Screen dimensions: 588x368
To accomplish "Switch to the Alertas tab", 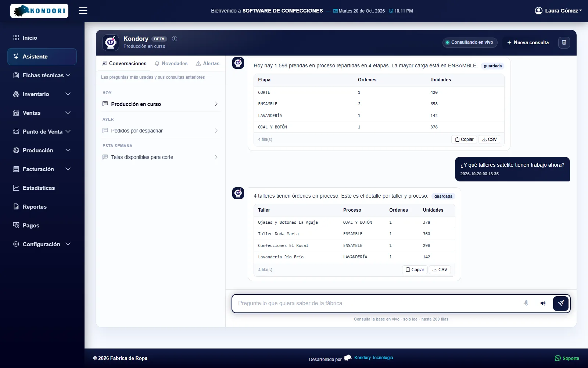I will 208,63.
